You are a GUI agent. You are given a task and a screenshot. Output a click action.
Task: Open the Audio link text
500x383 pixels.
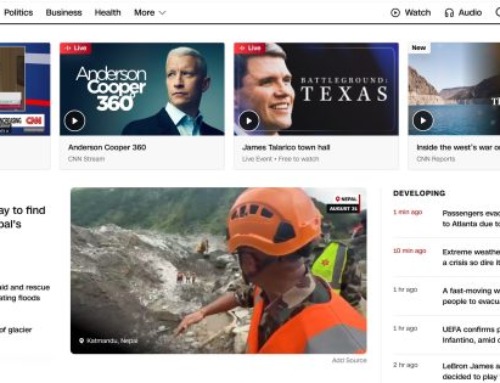click(x=470, y=13)
